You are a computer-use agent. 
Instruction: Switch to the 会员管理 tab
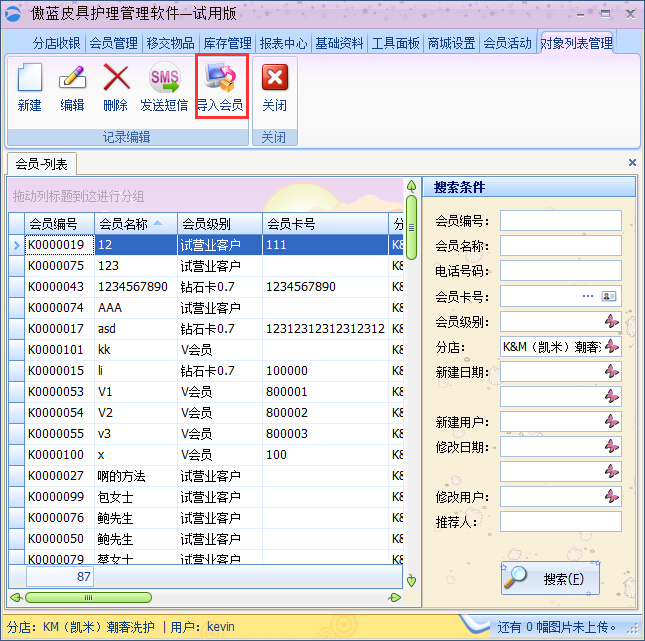(113, 43)
